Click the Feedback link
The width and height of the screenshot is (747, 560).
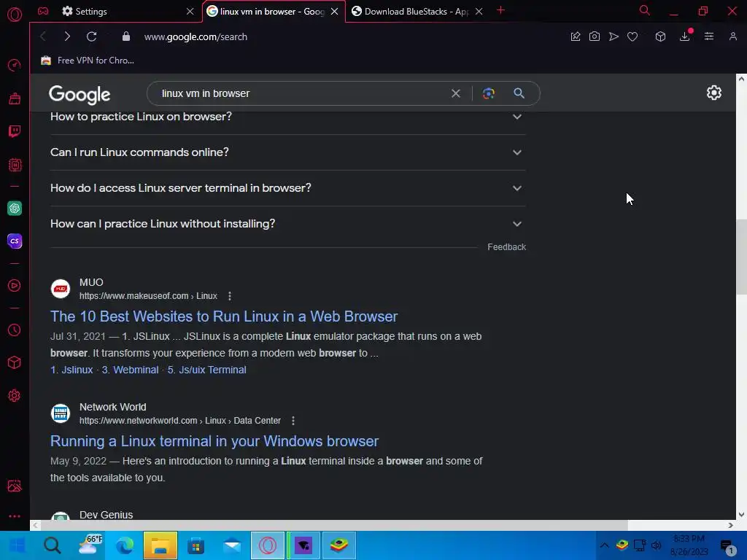(506, 247)
